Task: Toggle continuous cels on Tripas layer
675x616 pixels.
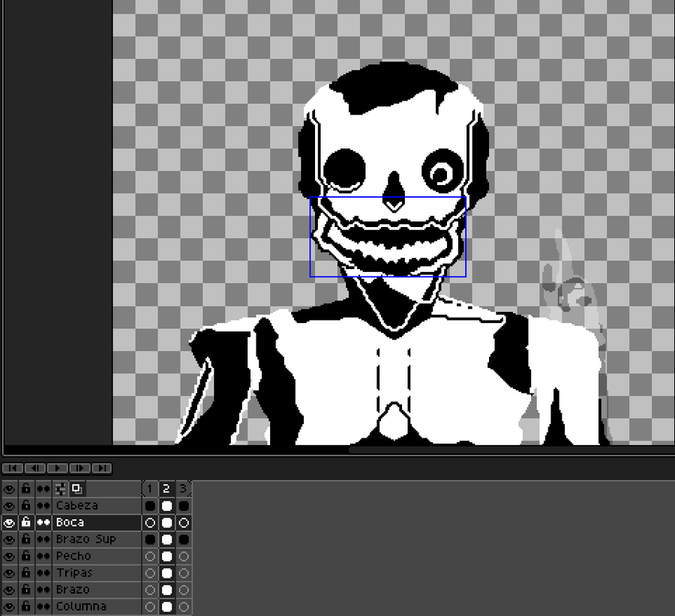Action: coord(43,573)
